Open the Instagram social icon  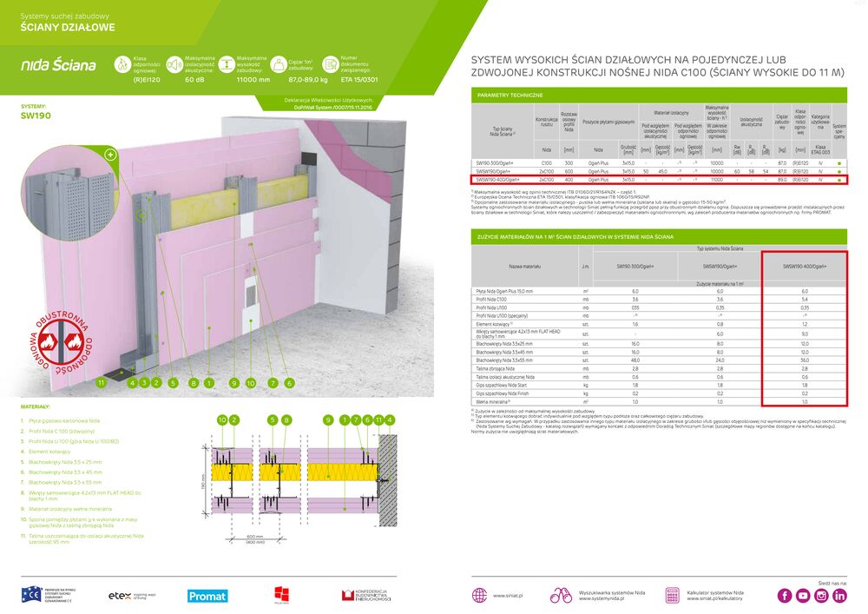pyautogui.click(x=821, y=595)
